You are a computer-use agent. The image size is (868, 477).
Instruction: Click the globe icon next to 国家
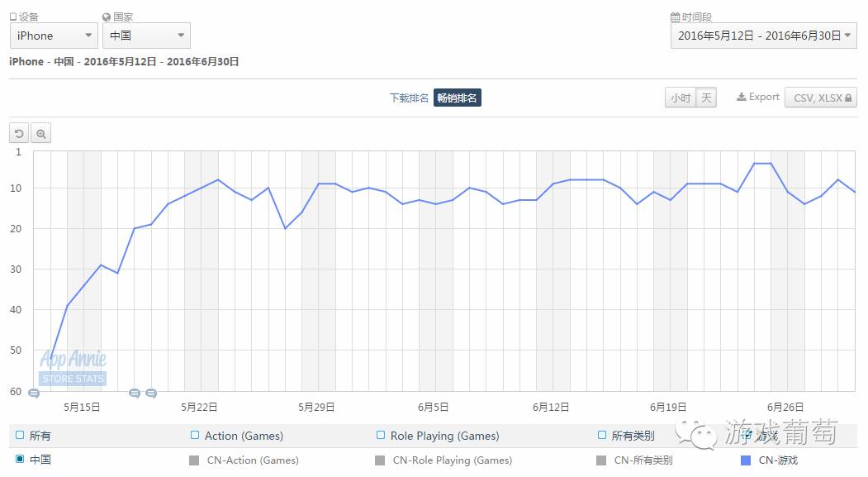click(107, 17)
